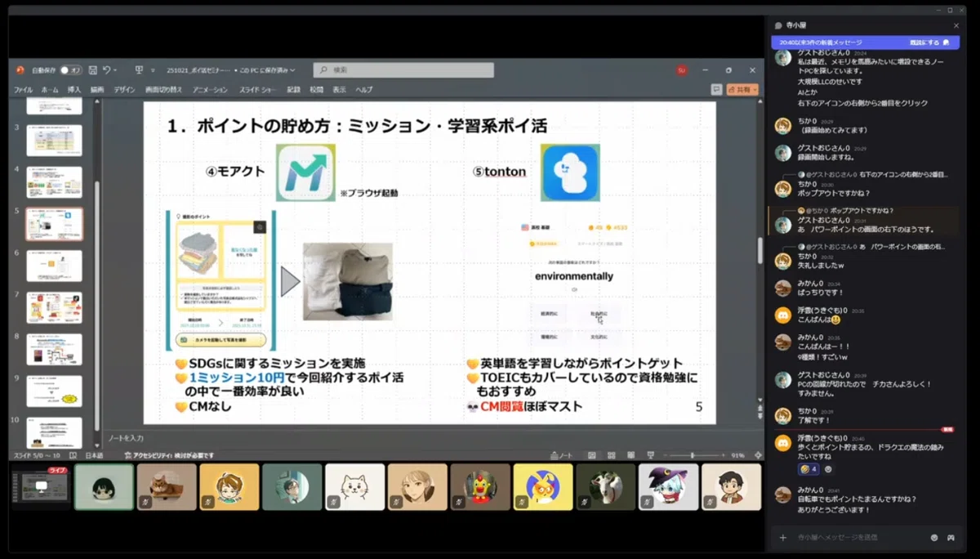The image size is (980, 559).
Task: Close the 寺小屋 chat panel
Action: point(956,25)
